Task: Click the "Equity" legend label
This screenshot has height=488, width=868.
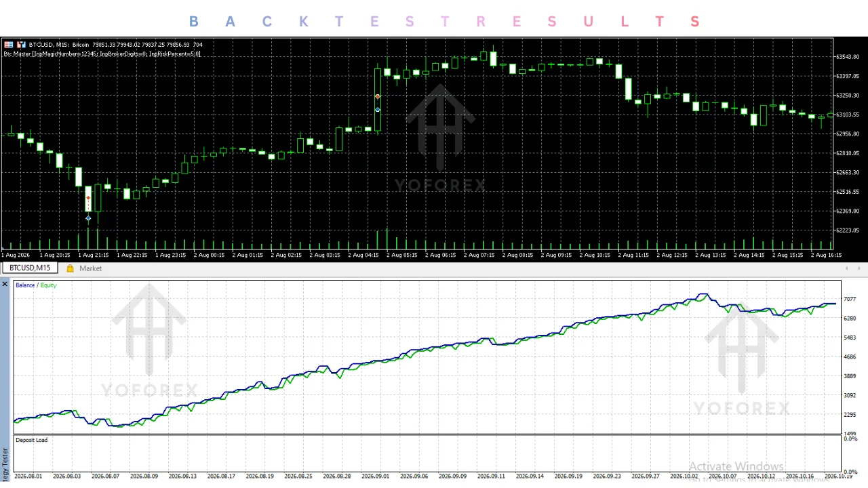Action: point(48,285)
